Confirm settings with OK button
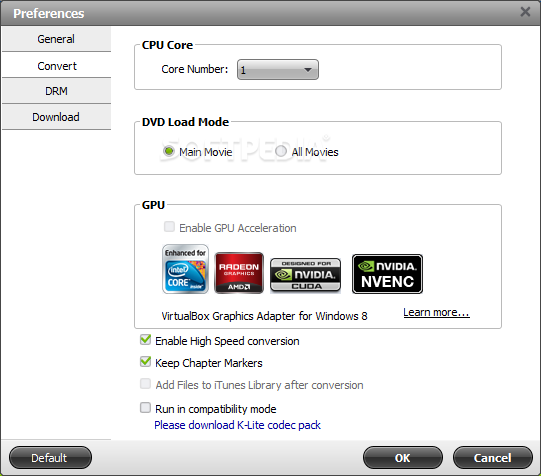The width and height of the screenshot is (541, 476). click(403, 458)
